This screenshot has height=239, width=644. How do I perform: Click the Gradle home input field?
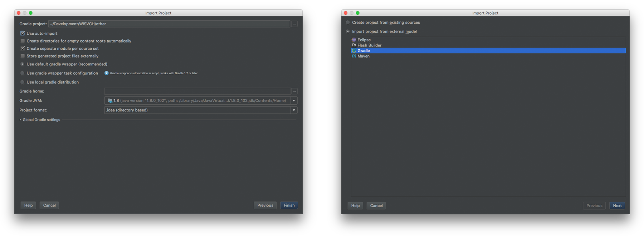[197, 91]
